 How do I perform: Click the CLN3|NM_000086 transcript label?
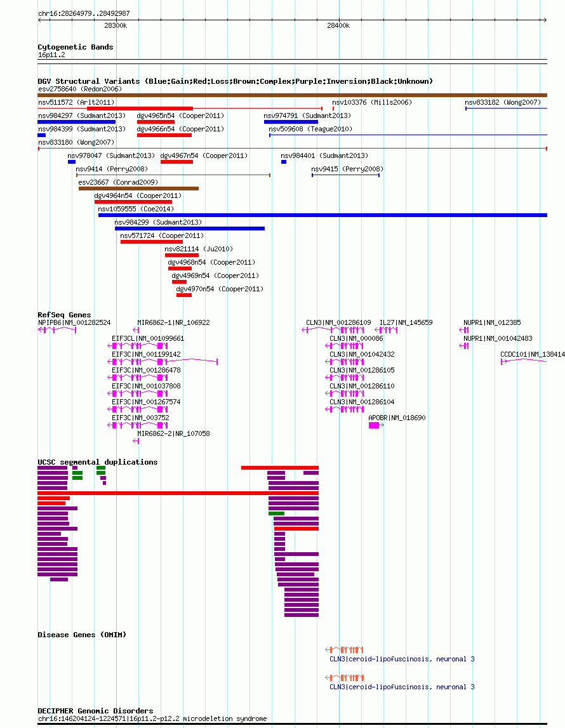pyautogui.click(x=356, y=339)
